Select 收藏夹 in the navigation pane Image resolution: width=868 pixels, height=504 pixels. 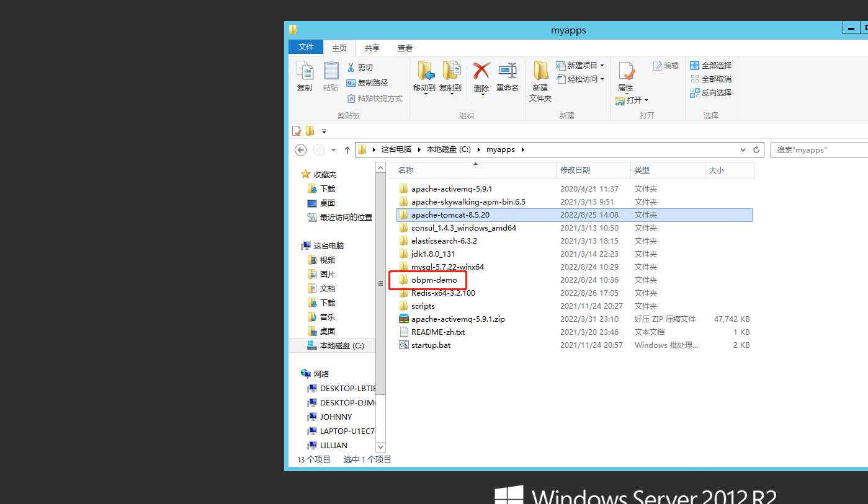tap(319, 175)
